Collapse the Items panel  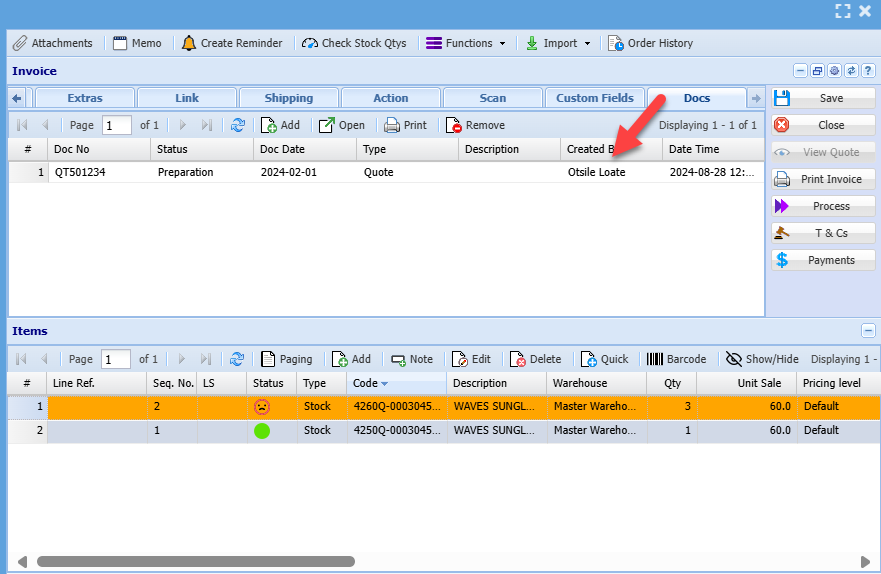(x=868, y=331)
